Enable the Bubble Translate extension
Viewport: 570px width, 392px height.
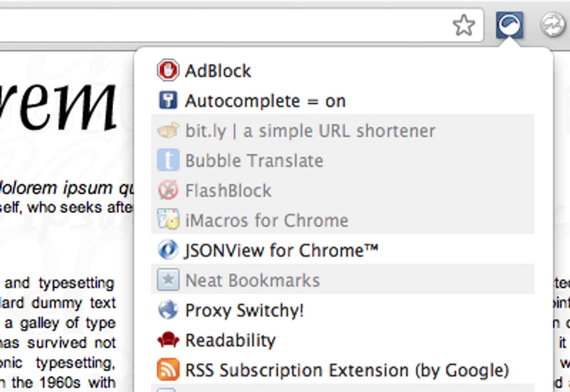tap(254, 161)
